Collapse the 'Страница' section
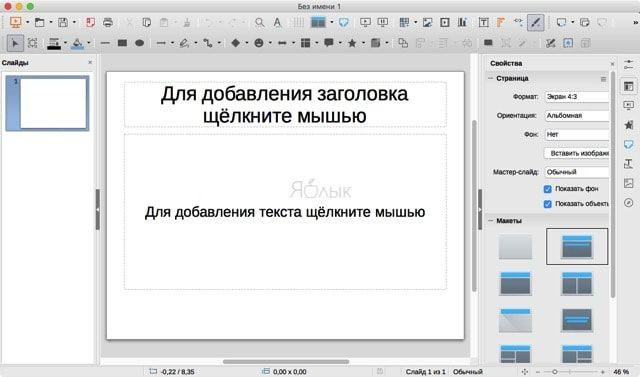The height and width of the screenshot is (377, 640). point(491,78)
